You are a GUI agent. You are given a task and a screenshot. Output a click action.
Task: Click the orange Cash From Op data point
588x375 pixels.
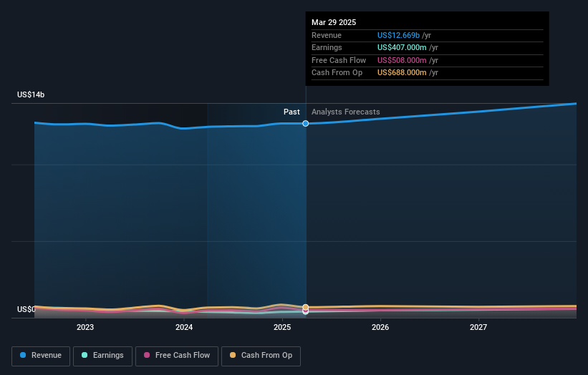pyautogui.click(x=306, y=307)
